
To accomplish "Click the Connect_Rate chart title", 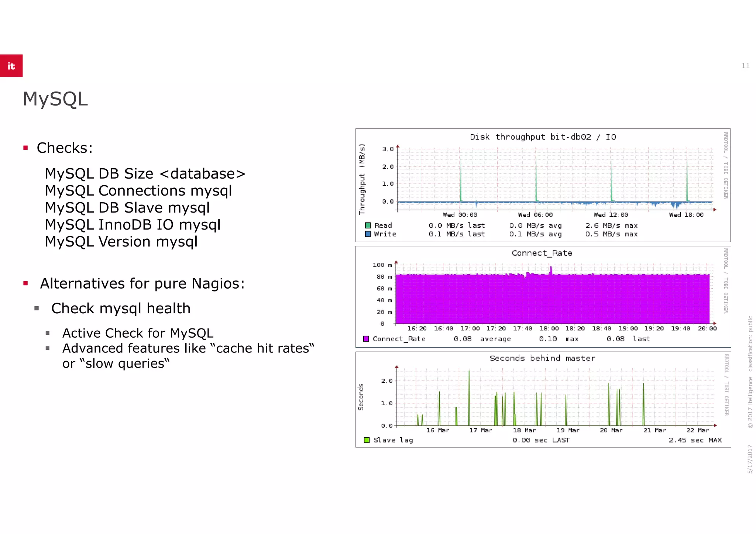I will [x=542, y=253].
